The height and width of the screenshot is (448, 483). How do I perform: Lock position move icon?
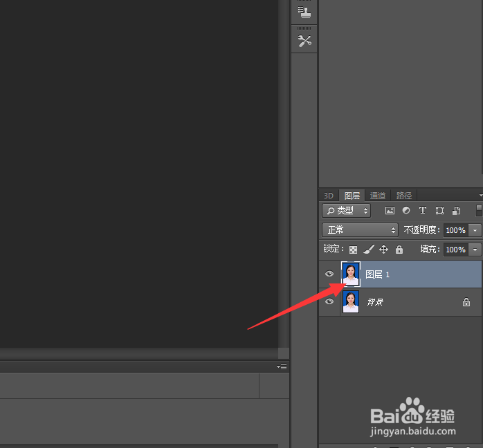click(x=383, y=249)
